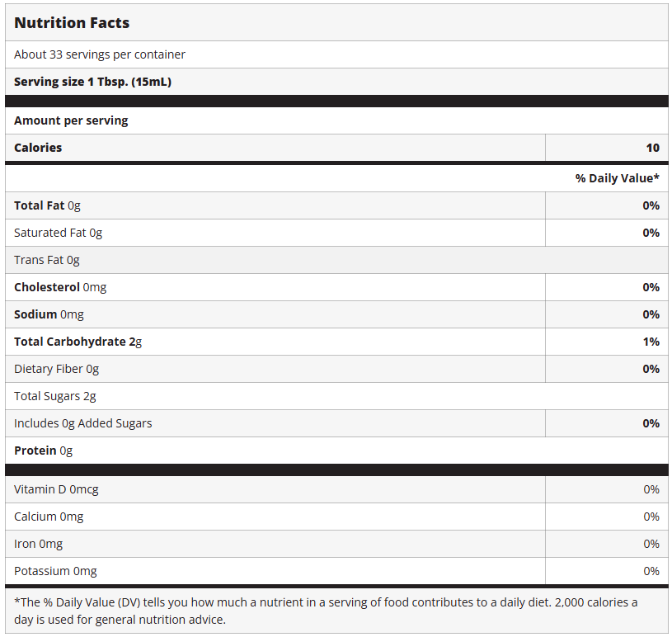Image resolution: width=672 pixels, height=637 pixels.
Task: Select the Total Fat 0g row label
Action: coord(47,205)
